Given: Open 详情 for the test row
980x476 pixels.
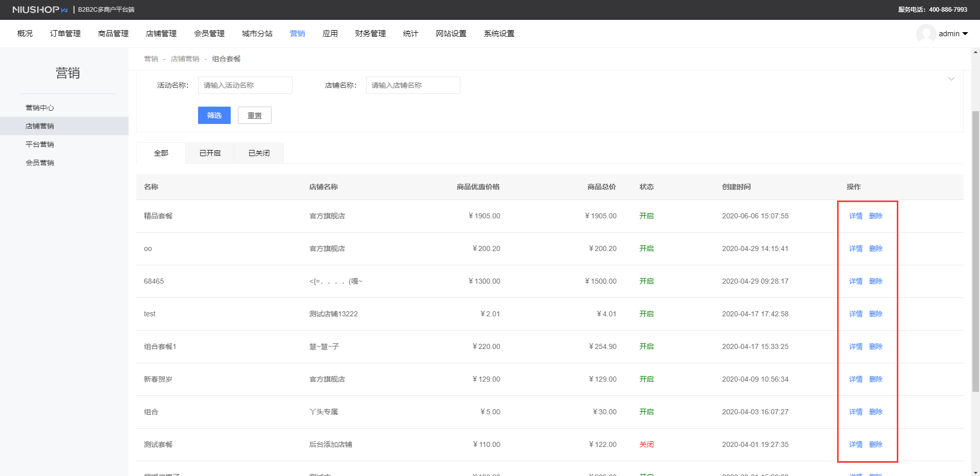Looking at the screenshot, I should pyautogui.click(x=856, y=314).
